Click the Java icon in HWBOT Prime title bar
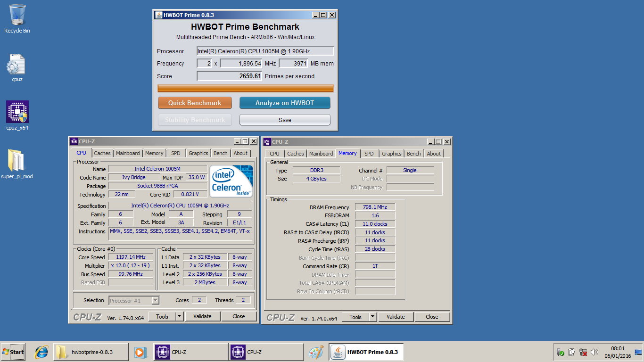Screen dimensions: 644x362 [x=159, y=15]
